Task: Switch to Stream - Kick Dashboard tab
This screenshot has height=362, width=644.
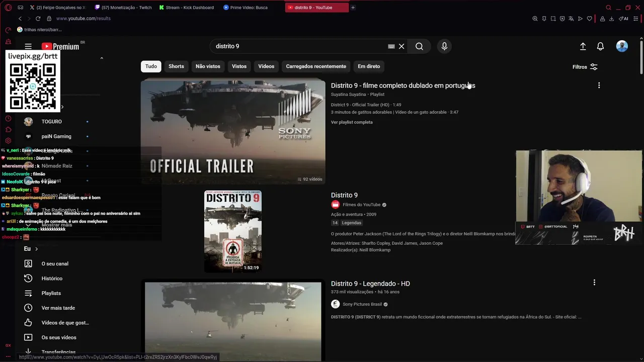Action: point(188,8)
